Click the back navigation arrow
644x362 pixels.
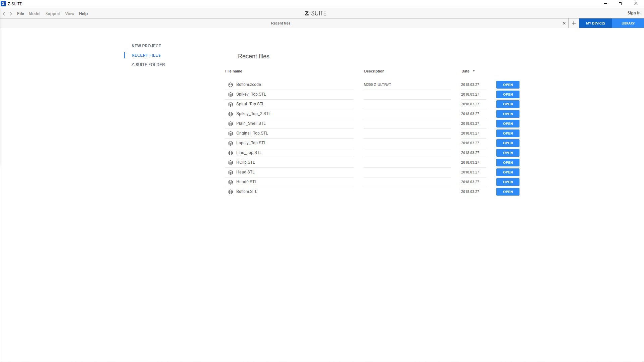[4, 14]
